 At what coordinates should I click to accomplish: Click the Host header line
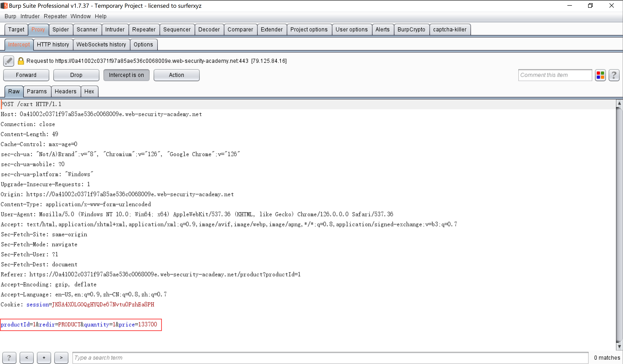tap(101, 114)
